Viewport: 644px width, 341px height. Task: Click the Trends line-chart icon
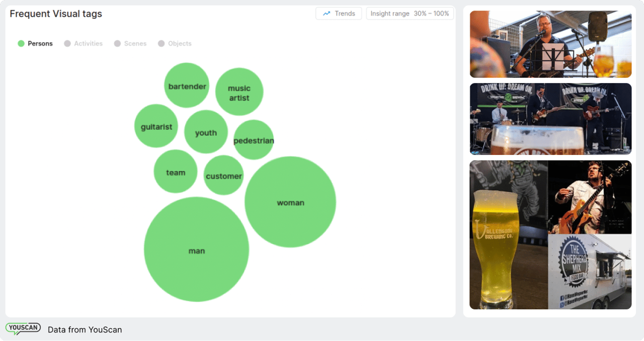(x=327, y=14)
